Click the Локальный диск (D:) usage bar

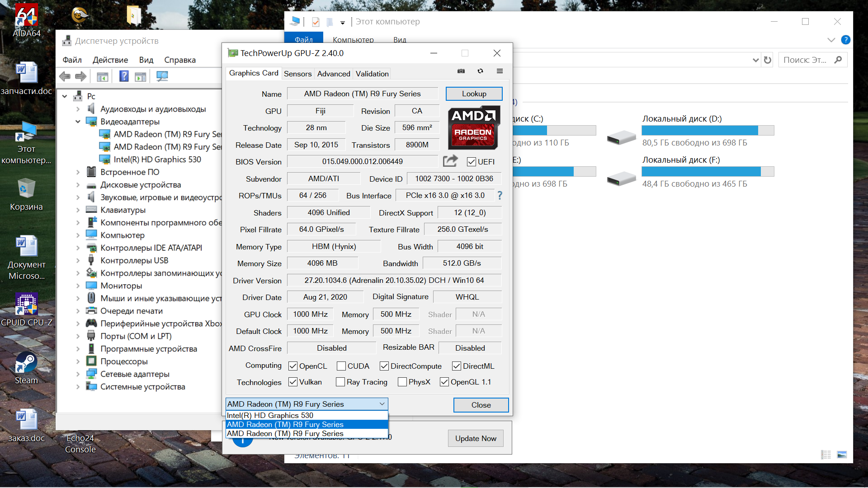point(708,131)
